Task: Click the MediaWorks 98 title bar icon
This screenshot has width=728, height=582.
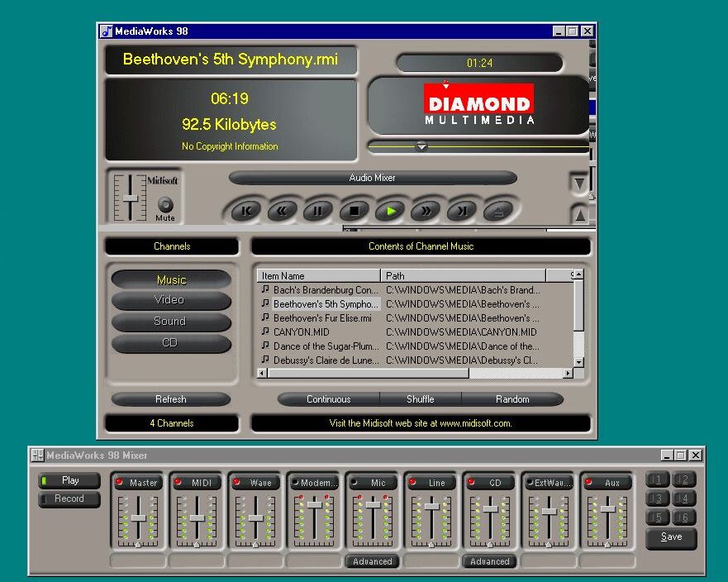Action: (107, 31)
